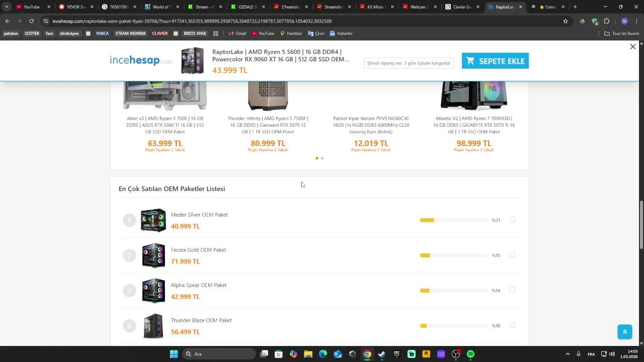Tick the checkbox for Meder Silver OEM Paket
The width and height of the screenshot is (644, 362).
(512, 220)
